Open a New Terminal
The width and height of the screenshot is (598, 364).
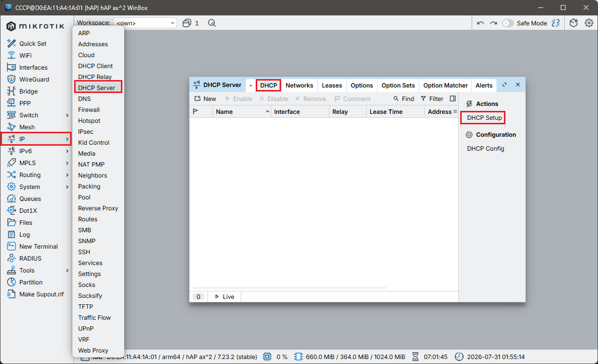[x=38, y=247]
